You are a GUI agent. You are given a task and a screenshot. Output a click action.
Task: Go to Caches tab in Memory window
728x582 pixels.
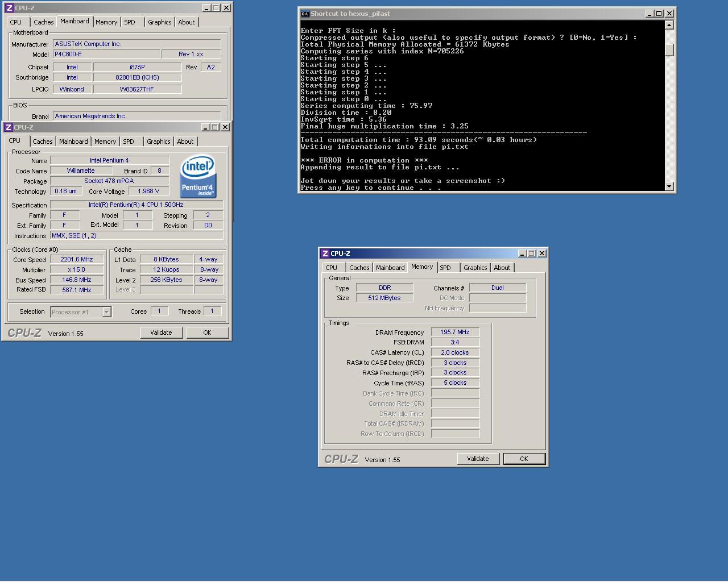[x=359, y=268]
